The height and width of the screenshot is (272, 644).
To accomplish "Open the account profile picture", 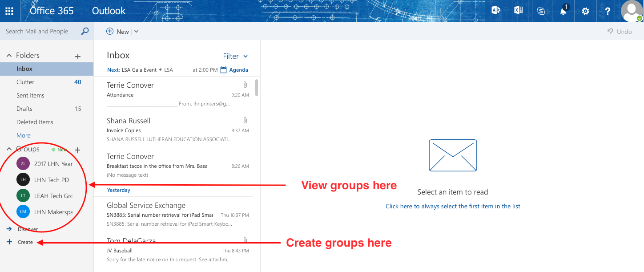I will pos(632,11).
